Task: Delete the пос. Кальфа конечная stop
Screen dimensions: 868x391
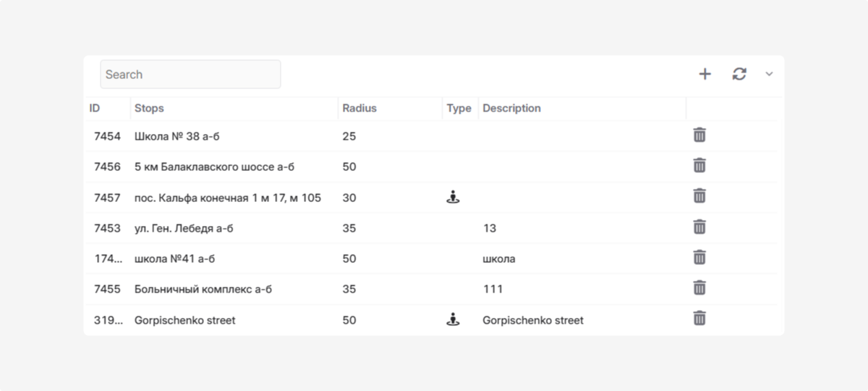Action: click(x=699, y=196)
